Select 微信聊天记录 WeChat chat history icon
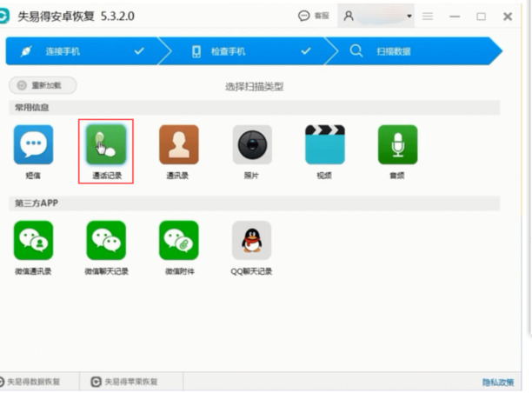 (x=106, y=240)
